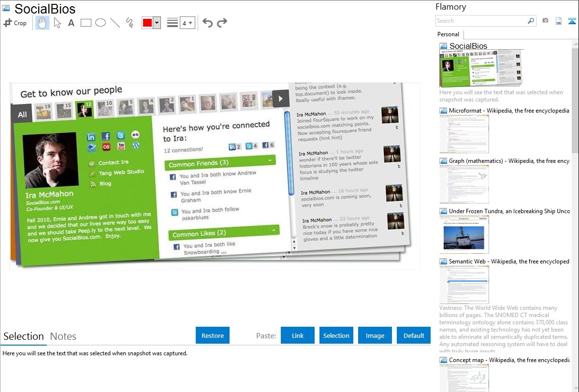The width and height of the screenshot is (579, 392).
Task: Open the Graph (mathematics) snapshot thumbnail
Action: (x=464, y=184)
